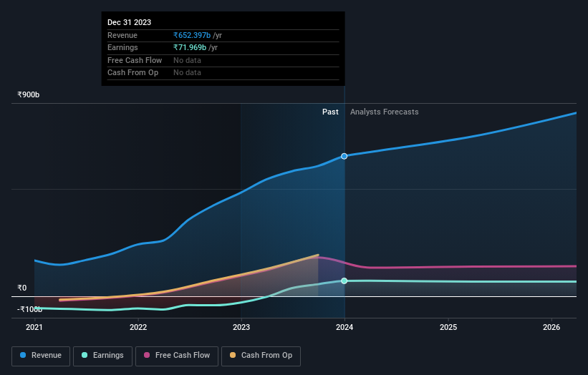Toggle the Free Cash Flow legend button
The height and width of the screenshot is (375, 588).
click(177, 356)
